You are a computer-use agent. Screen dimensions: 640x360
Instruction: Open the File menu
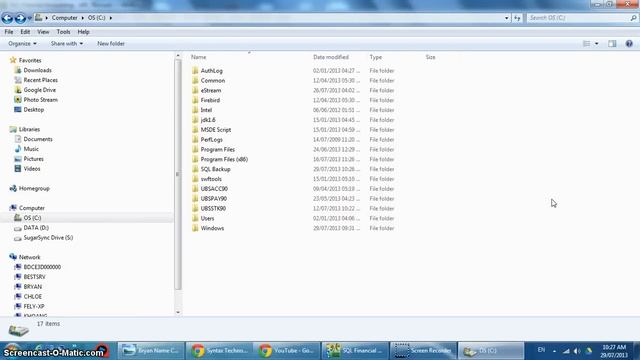coord(9,32)
